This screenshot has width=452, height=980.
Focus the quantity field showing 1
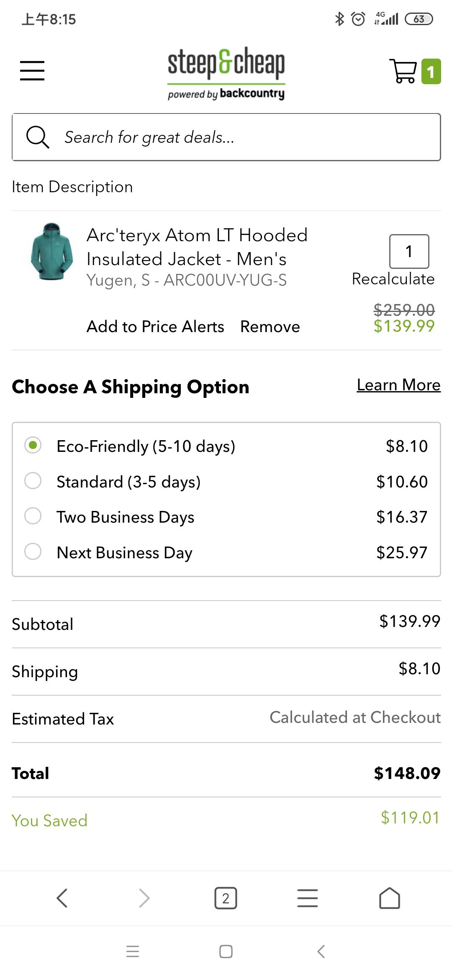[409, 251]
